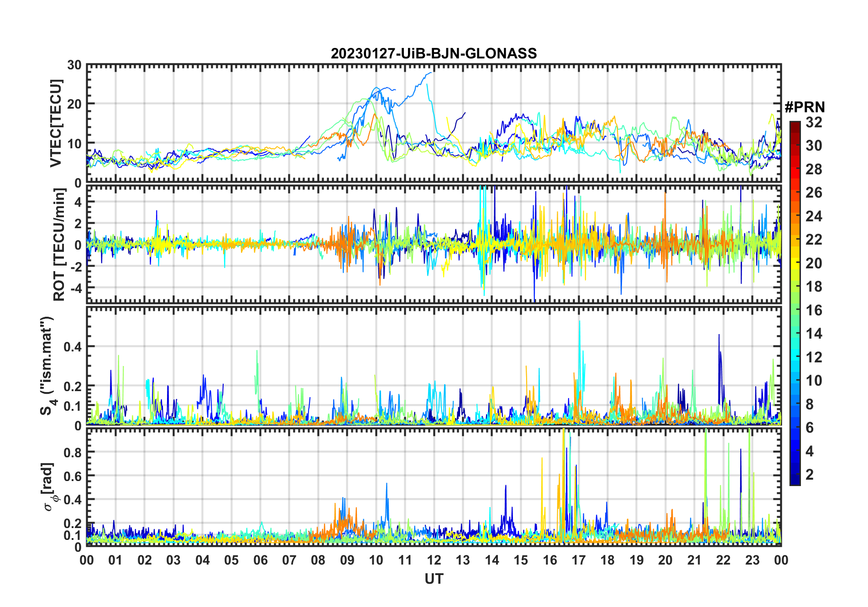The width and height of the screenshot is (868, 607).
Task: Click the plot title 20230127-UiB-BJN-GLONASS
Action: 434,54
